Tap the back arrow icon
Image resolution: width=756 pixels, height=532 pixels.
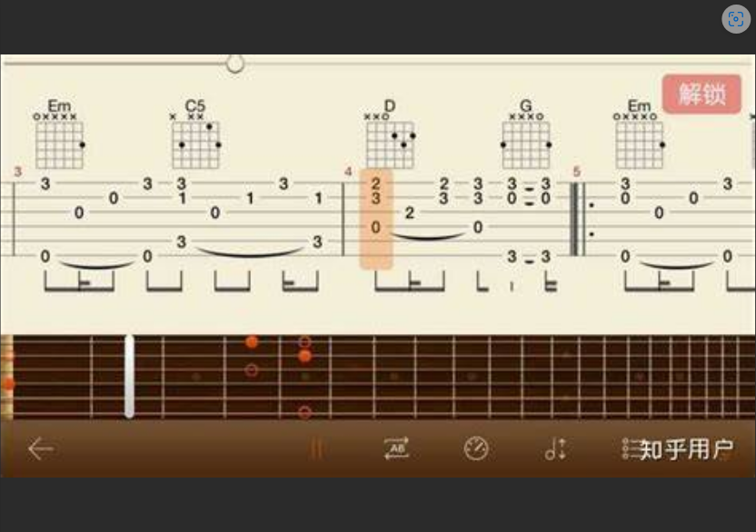(42, 449)
